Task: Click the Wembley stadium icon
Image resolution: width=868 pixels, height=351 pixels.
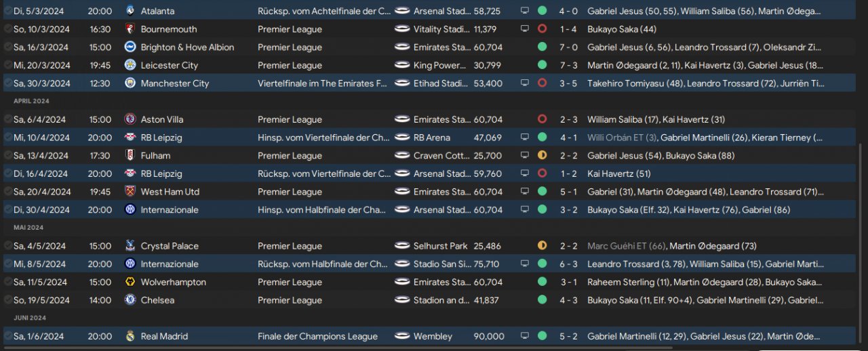Action: [402, 336]
